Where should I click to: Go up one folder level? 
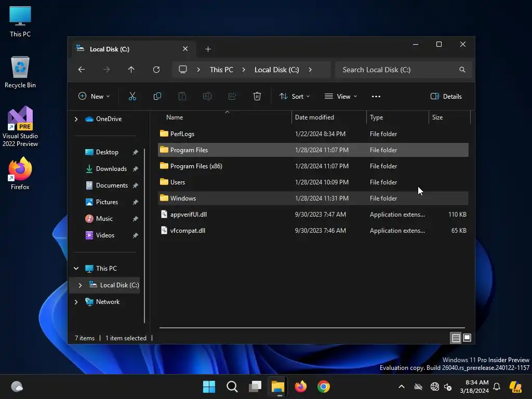pos(131,70)
